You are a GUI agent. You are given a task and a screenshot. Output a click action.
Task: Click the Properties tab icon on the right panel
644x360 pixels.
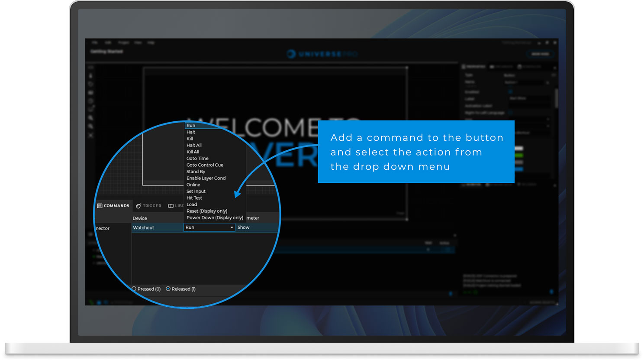click(x=464, y=66)
